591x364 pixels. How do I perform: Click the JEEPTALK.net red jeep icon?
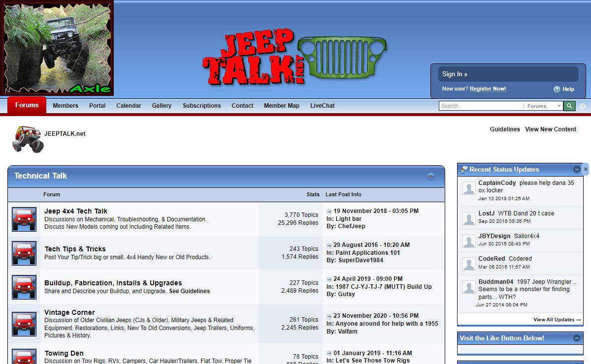point(28,139)
